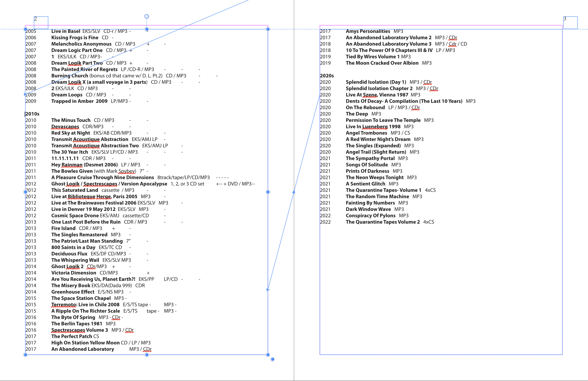Image resolution: width=588 pixels, height=381 pixels.
Task: Click the bottom-right corner handle of the selected text box
Action: tap(268, 355)
